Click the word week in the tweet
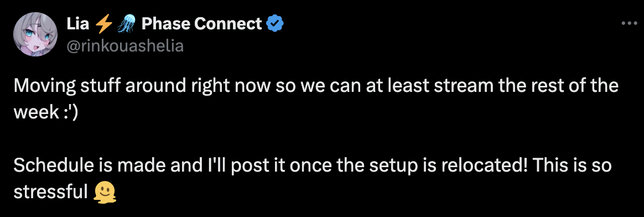644x217 pixels. [x=37, y=112]
